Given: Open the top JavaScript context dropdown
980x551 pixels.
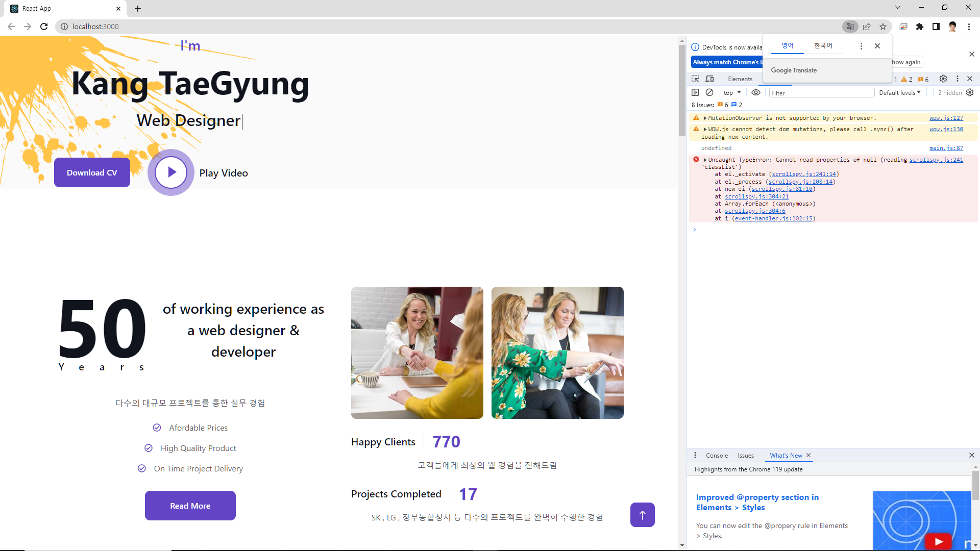Looking at the screenshot, I should point(732,92).
